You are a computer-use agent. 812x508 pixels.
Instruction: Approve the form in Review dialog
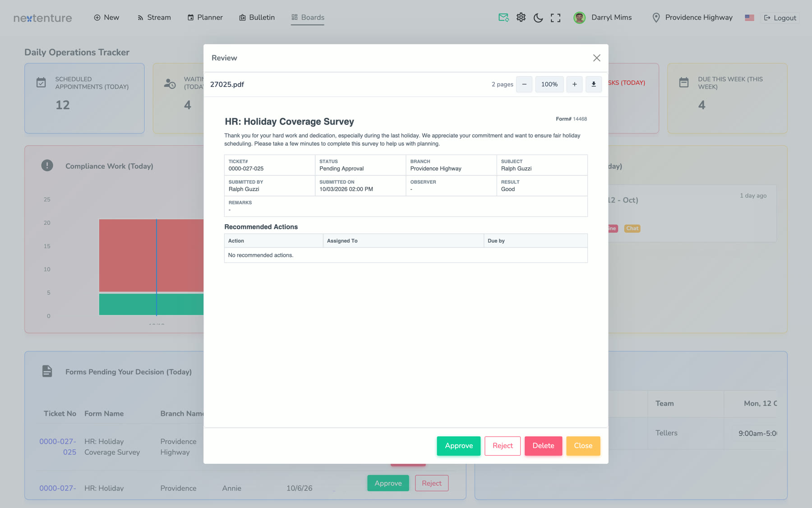click(459, 446)
